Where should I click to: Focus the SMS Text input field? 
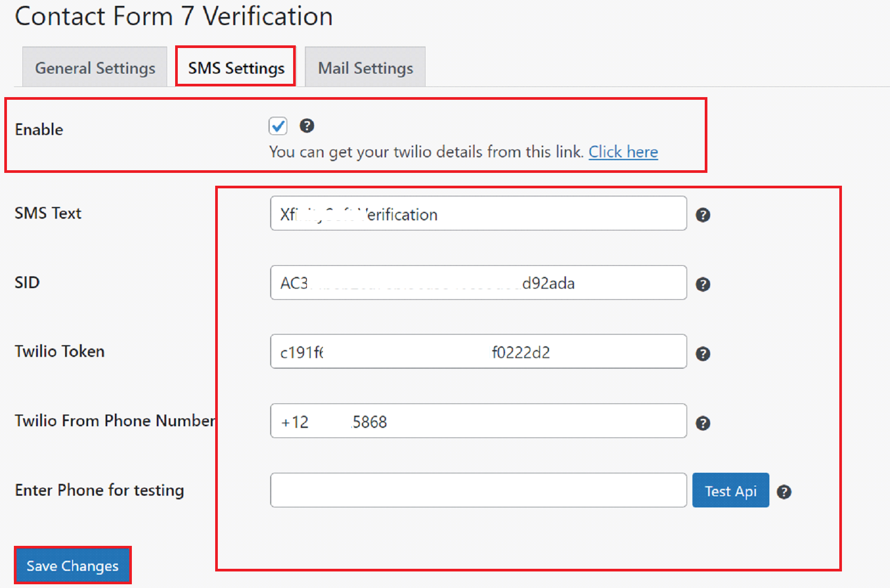click(478, 213)
